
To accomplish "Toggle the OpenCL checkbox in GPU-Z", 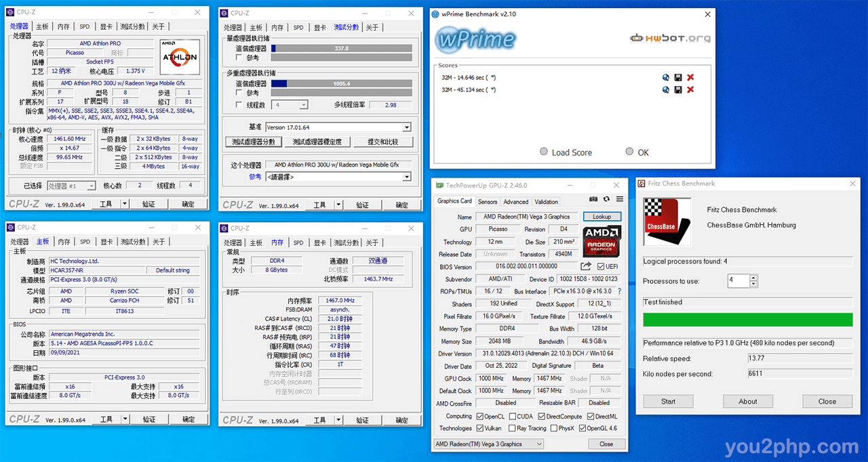I will (x=480, y=416).
